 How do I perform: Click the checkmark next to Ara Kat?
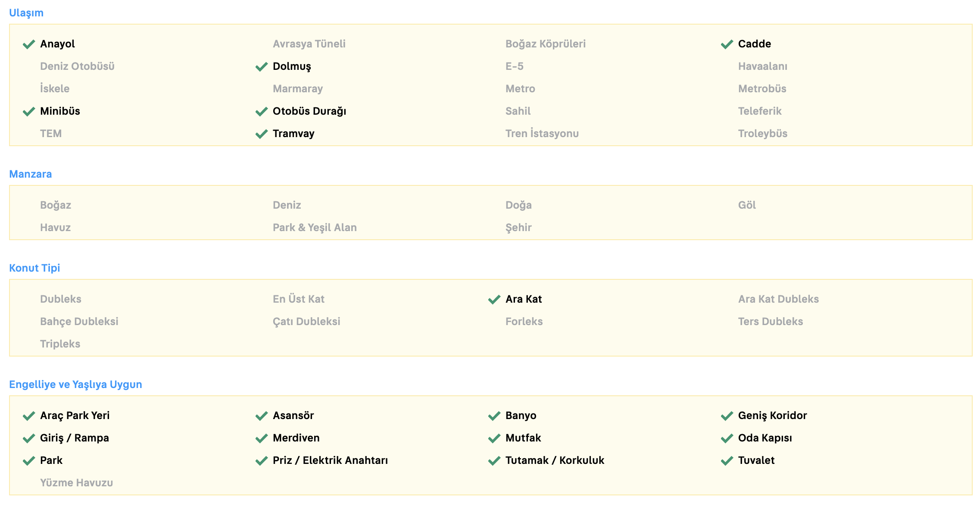[x=494, y=300]
